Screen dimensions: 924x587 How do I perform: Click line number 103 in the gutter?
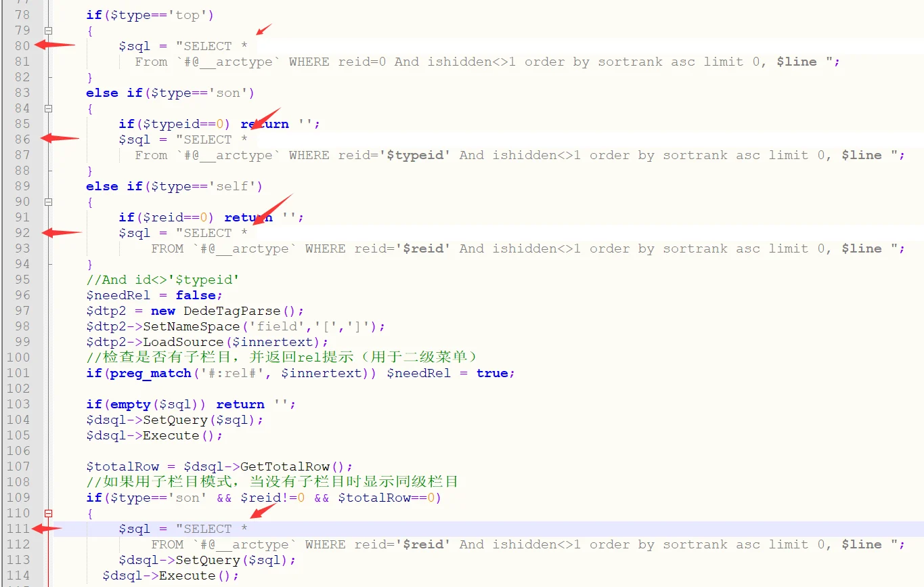18,404
